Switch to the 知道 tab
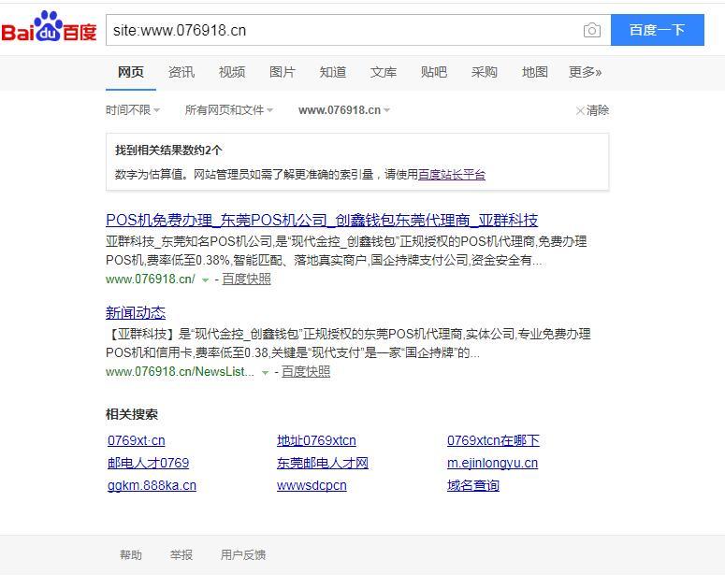The image size is (725, 588). pyautogui.click(x=333, y=72)
